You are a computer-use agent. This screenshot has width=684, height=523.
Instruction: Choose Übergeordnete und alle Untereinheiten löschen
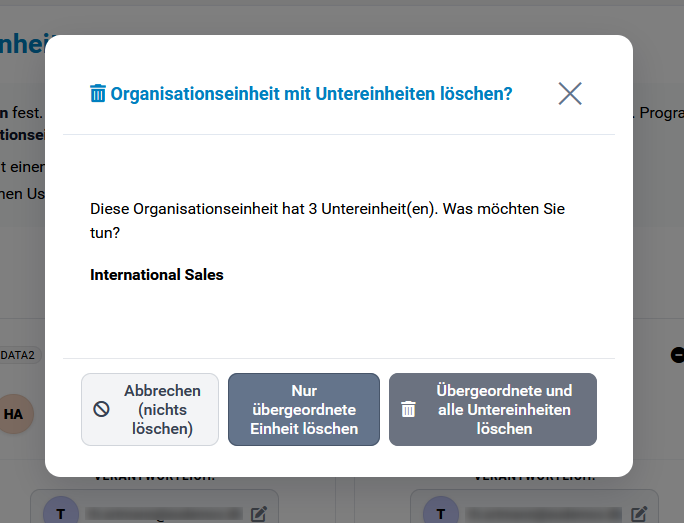(x=492, y=409)
